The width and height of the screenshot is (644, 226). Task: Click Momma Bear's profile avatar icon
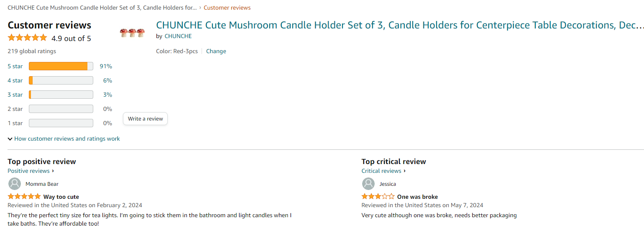click(x=15, y=184)
